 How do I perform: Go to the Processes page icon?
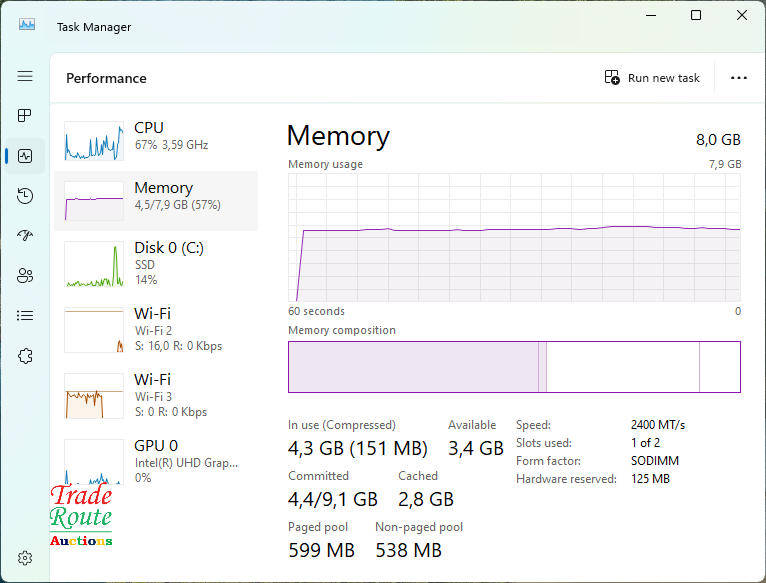[25, 116]
